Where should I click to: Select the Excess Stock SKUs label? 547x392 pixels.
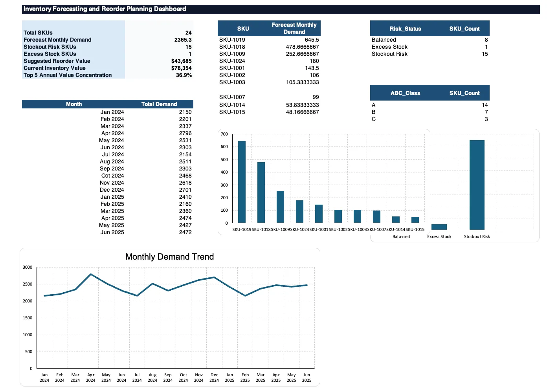[x=50, y=54]
